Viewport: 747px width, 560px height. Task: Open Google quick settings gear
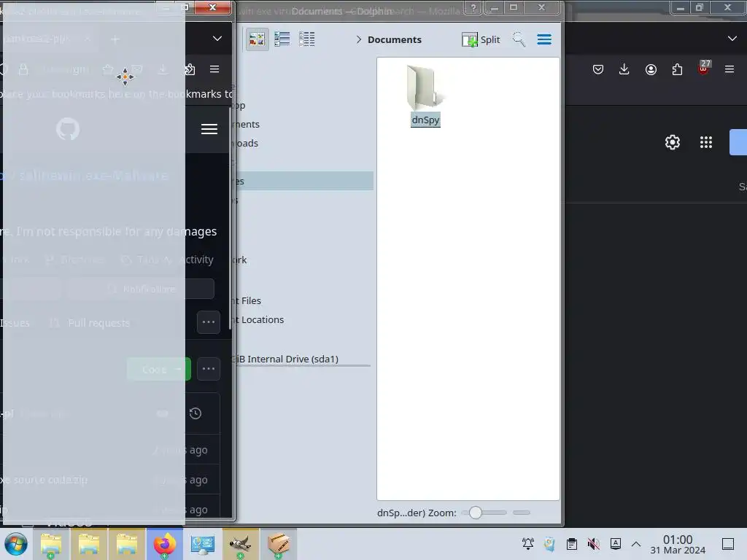tap(672, 142)
